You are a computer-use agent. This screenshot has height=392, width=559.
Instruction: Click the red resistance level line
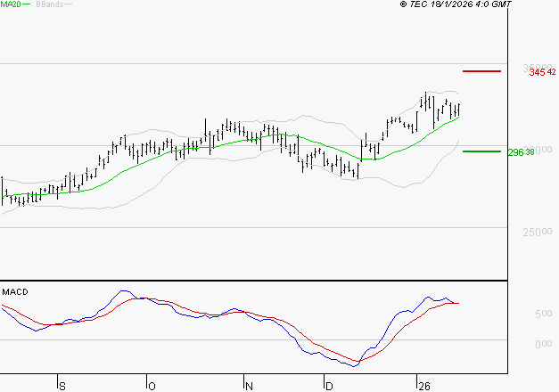tap(481, 71)
